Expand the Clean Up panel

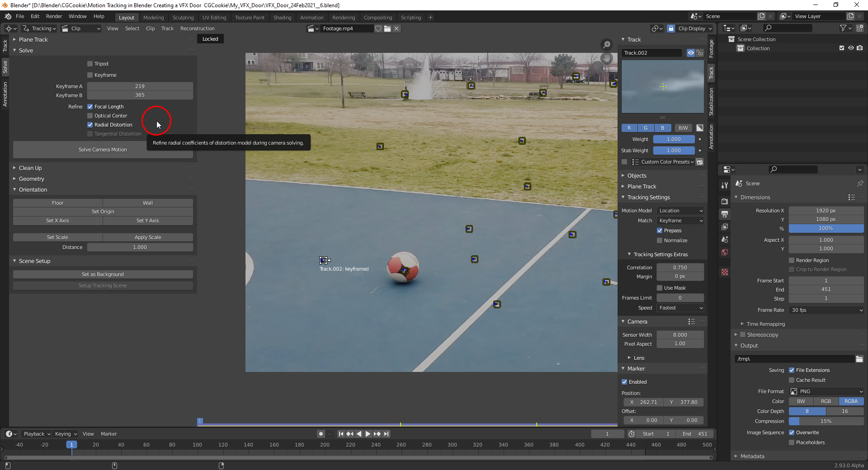(x=30, y=168)
